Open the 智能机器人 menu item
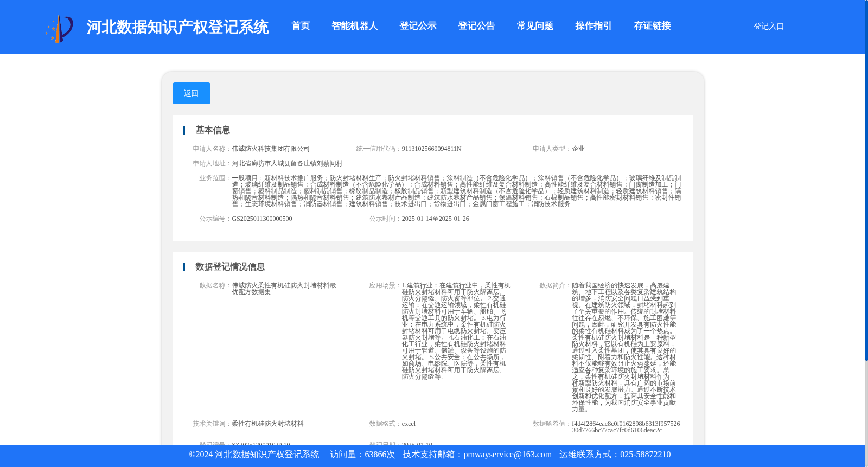This screenshot has height=467, width=868. pyautogui.click(x=355, y=26)
